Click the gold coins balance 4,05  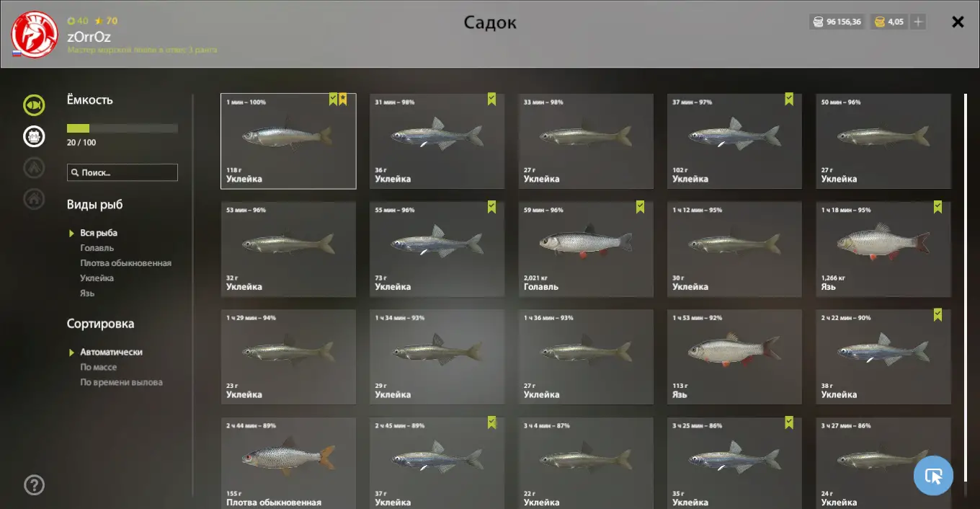tap(888, 22)
